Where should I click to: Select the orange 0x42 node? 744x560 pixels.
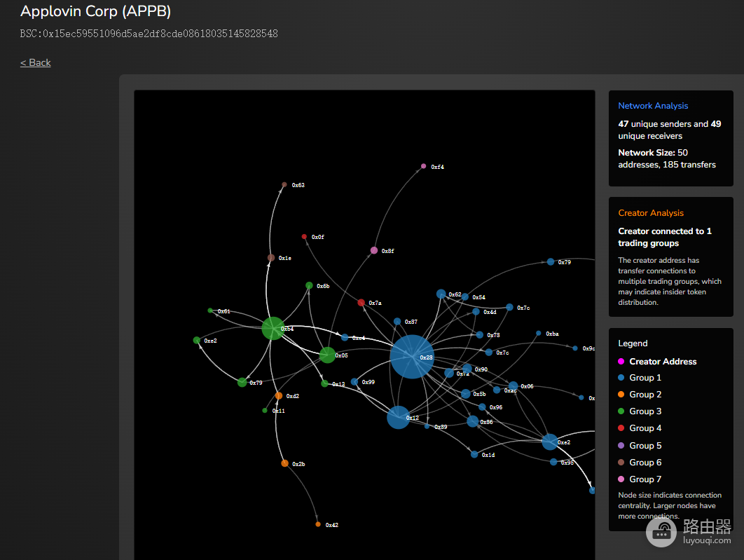318,524
